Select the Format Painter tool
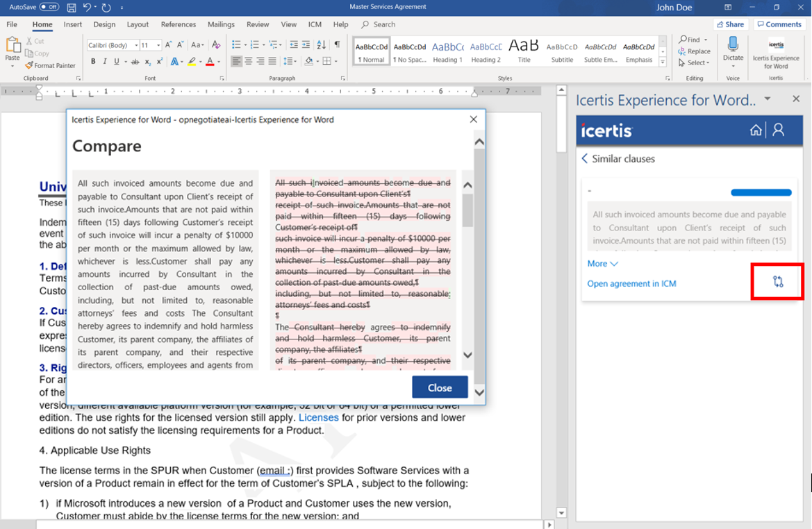 (50, 66)
